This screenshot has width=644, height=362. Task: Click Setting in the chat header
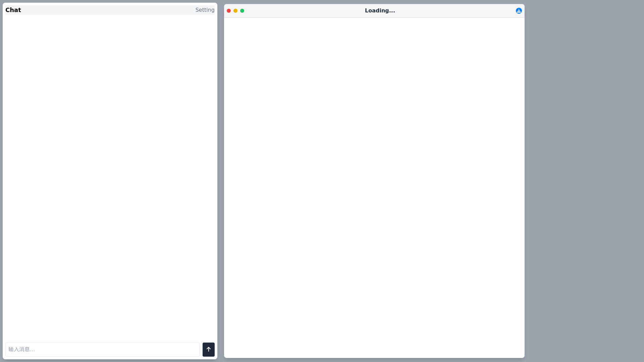205,10
